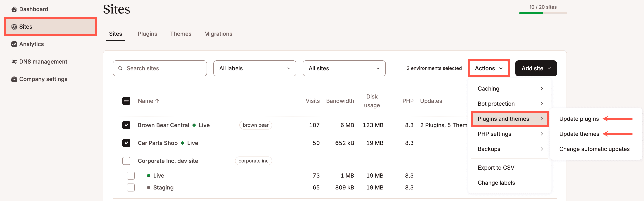Check the Corporate Inc. Live environment checkbox
The image size is (644, 201).
131,176
